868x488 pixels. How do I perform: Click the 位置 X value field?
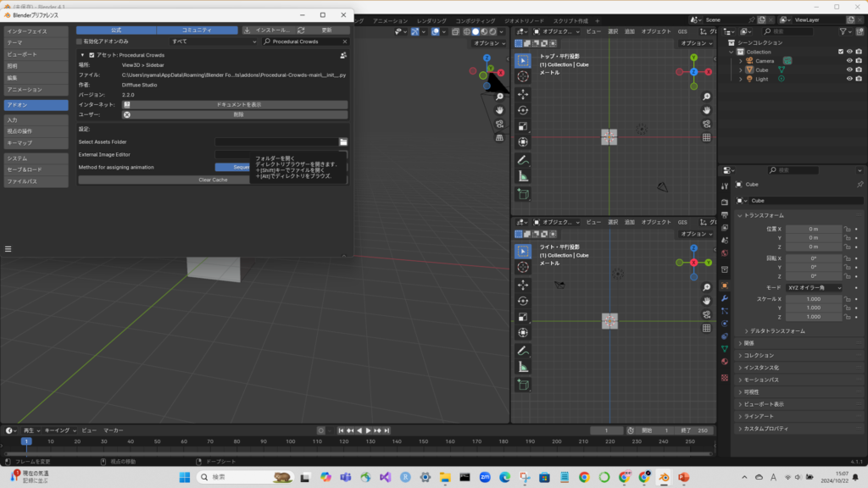coord(813,229)
